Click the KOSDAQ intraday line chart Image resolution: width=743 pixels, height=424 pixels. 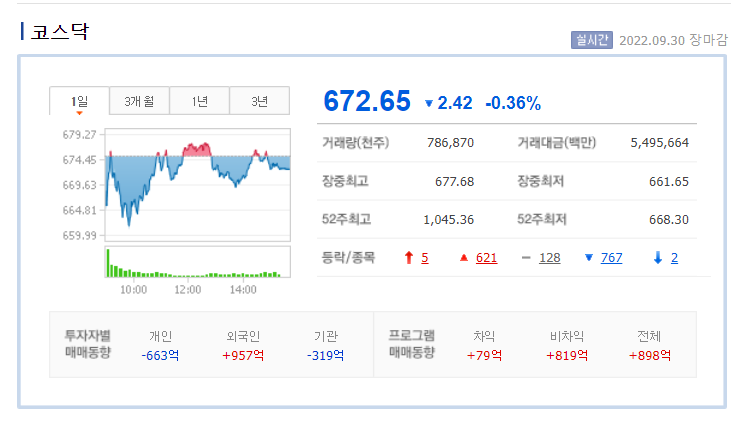pos(198,185)
